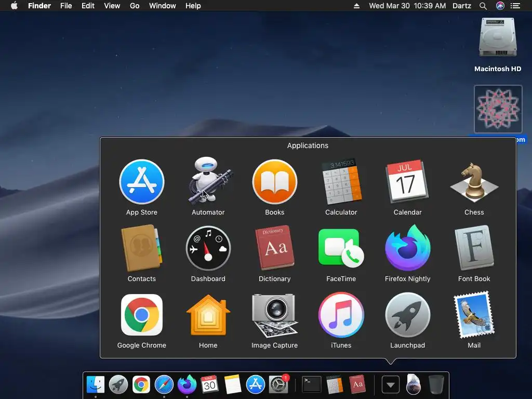The height and width of the screenshot is (399, 532).
Task: Open Safari from the Dock
Action: [164, 384]
